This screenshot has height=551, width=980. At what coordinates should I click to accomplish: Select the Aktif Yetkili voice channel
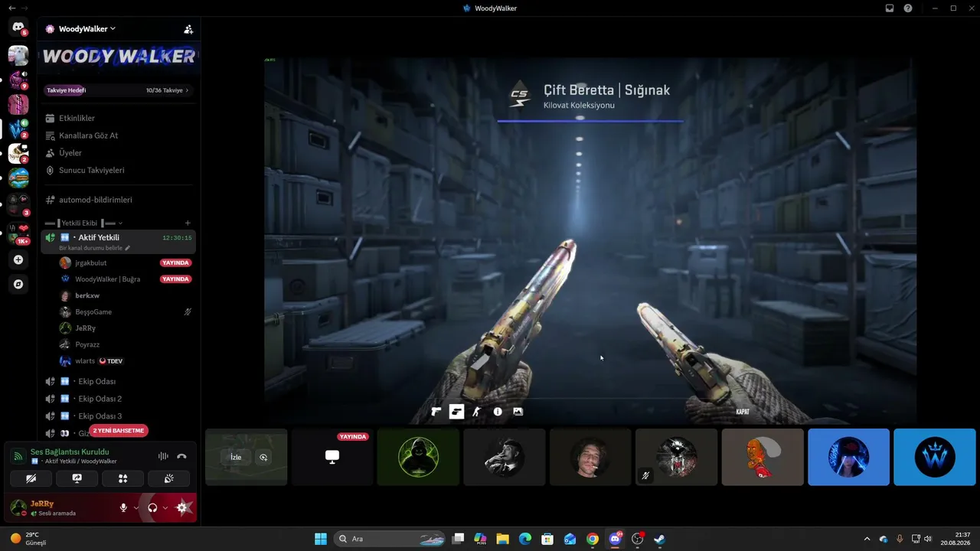(x=119, y=241)
